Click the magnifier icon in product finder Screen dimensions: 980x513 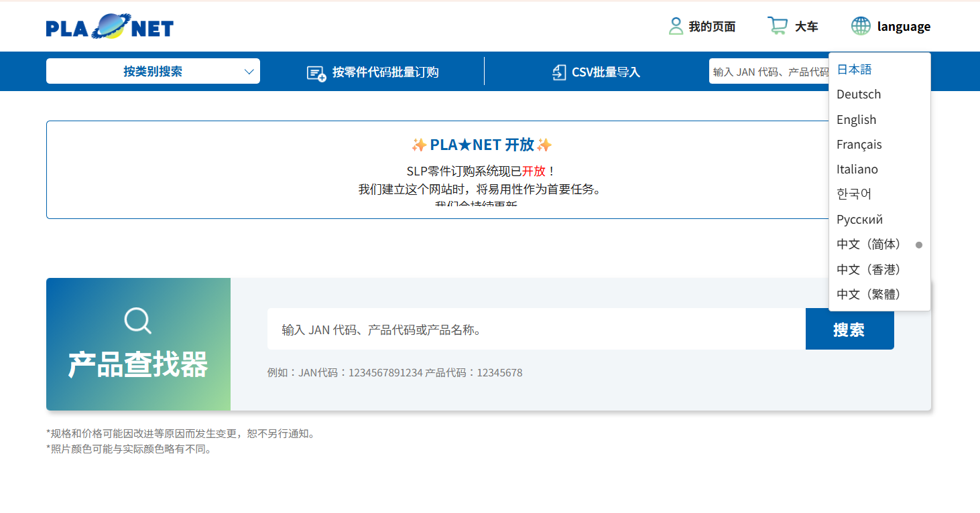(x=137, y=320)
